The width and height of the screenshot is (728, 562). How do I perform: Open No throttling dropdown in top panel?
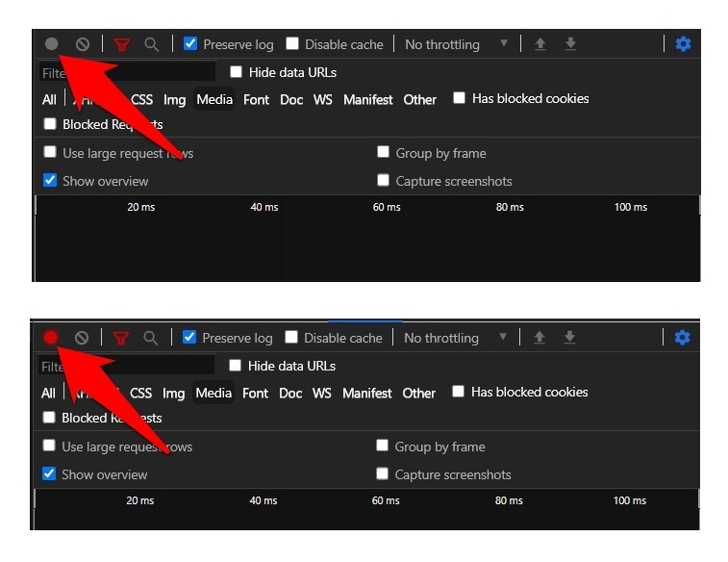(x=457, y=44)
